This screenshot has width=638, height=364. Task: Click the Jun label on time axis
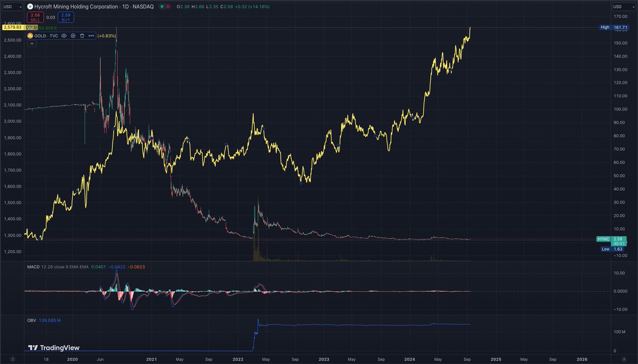[100, 359]
